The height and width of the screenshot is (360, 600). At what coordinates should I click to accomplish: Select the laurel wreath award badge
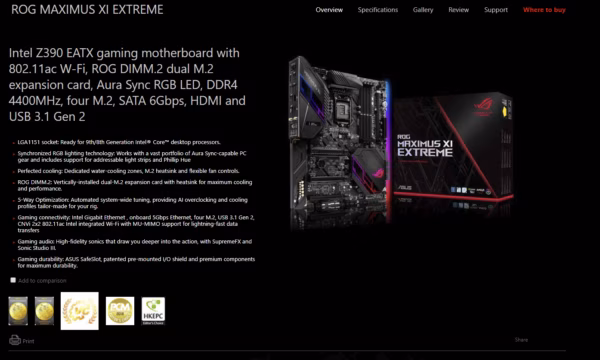pos(80,311)
